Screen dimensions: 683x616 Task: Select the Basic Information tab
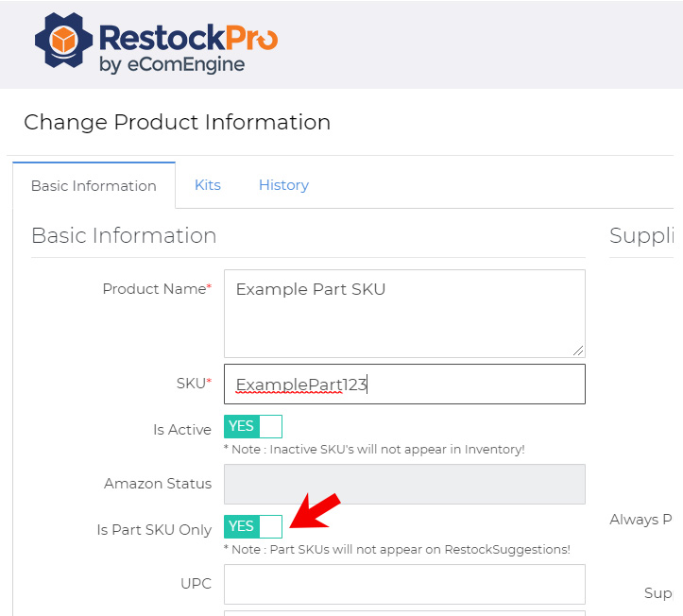pyautogui.click(x=94, y=186)
